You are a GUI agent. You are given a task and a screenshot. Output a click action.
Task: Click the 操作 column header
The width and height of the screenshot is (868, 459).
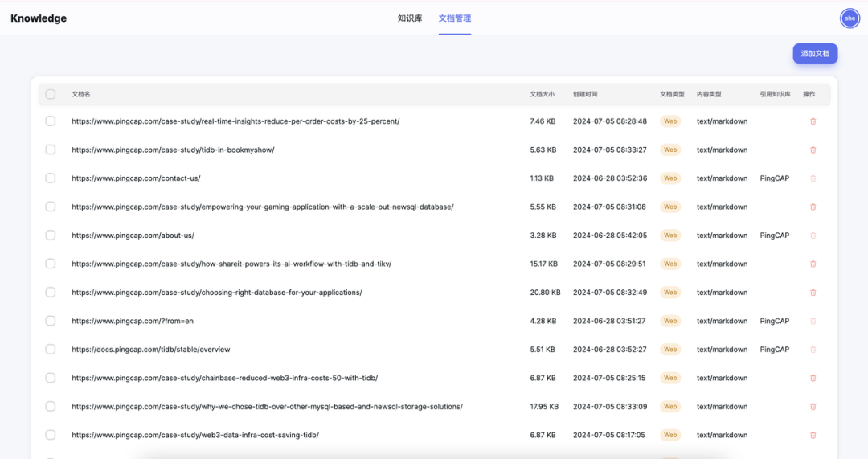(x=809, y=94)
